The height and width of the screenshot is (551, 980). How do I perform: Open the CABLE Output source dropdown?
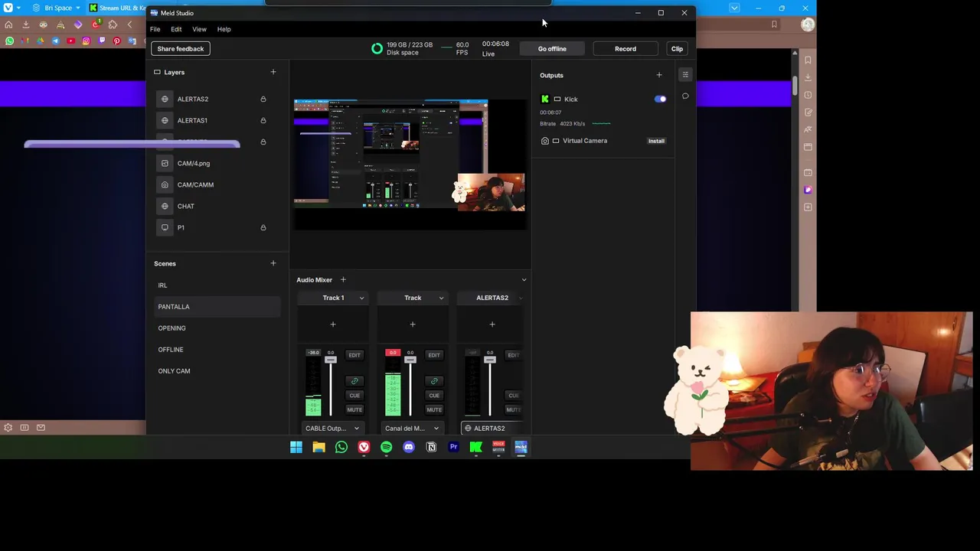[x=332, y=429]
